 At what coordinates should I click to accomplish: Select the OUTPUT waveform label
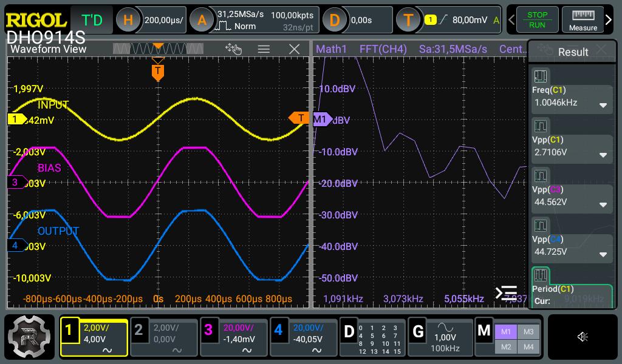tap(58, 231)
